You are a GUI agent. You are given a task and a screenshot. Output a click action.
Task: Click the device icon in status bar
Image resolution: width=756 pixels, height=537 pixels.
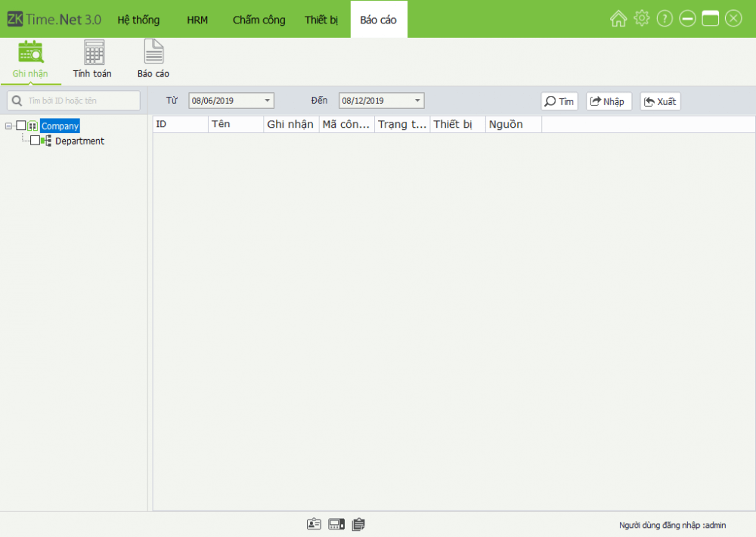pos(336,524)
